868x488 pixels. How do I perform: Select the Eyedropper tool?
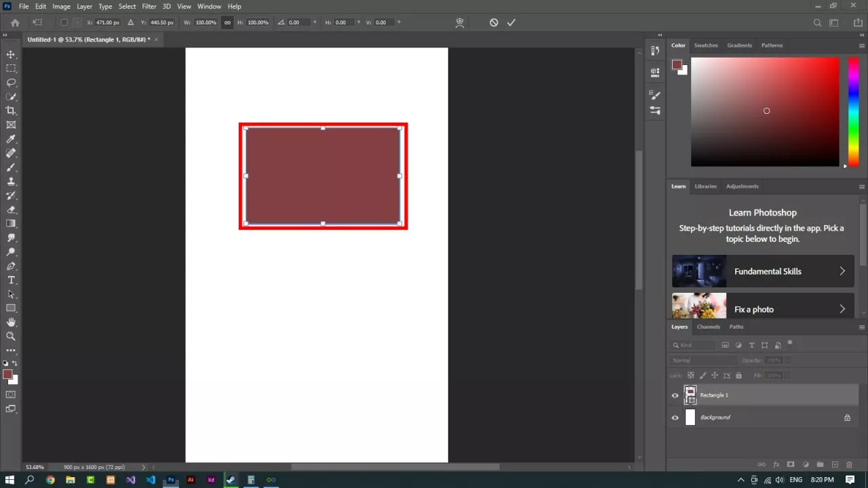tap(11, 139)
